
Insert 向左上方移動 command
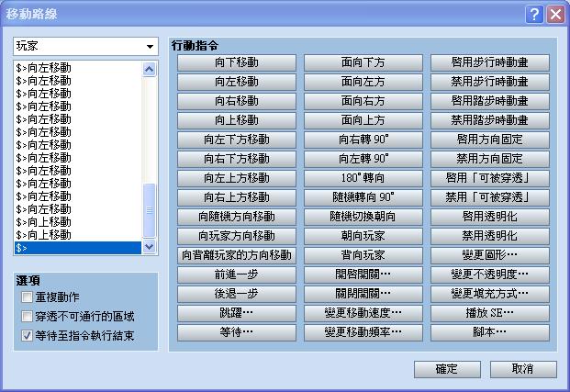coord(237,178)
